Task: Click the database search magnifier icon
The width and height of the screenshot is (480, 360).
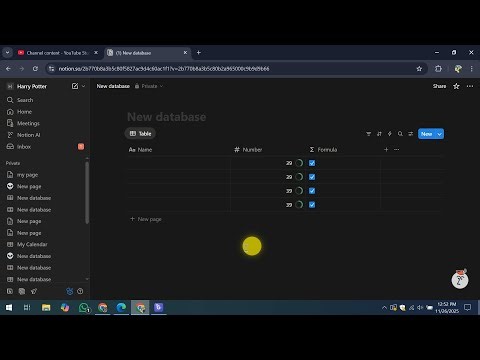Action: click(x=400, y=134)
